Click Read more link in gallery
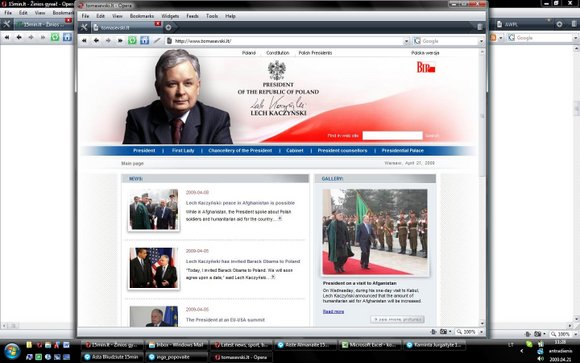The height and width of the screenshot is (363, 580). pos(333,312)
